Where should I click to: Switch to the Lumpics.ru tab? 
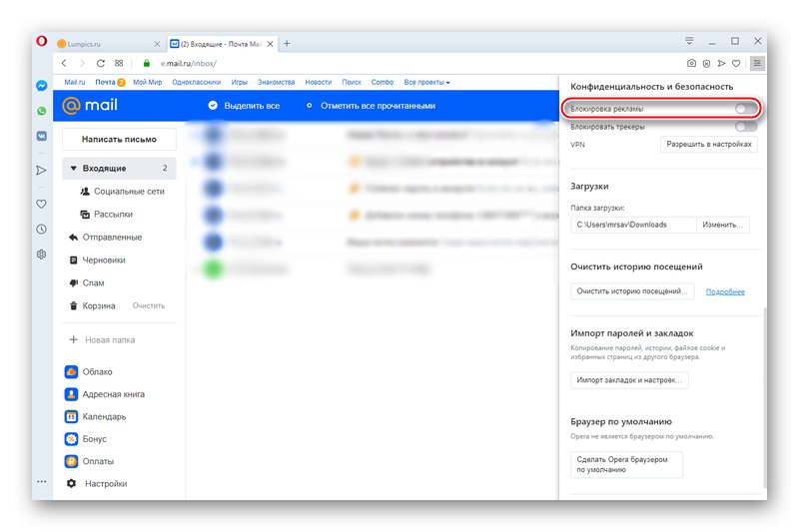point(107,44)
